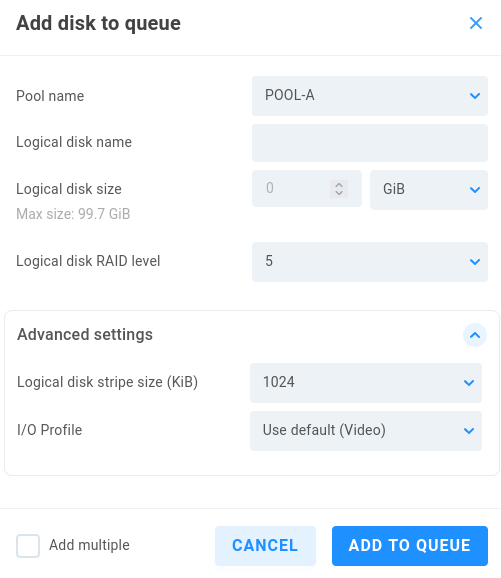Click the Advanced settings heading

(85, 335)
